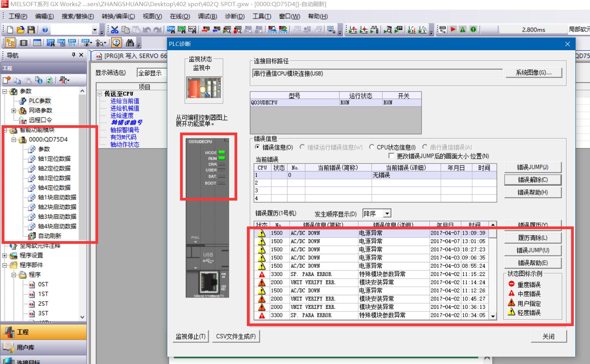
Task: Click the Cut scissors icon in toolbar
Action: (115, 30)
